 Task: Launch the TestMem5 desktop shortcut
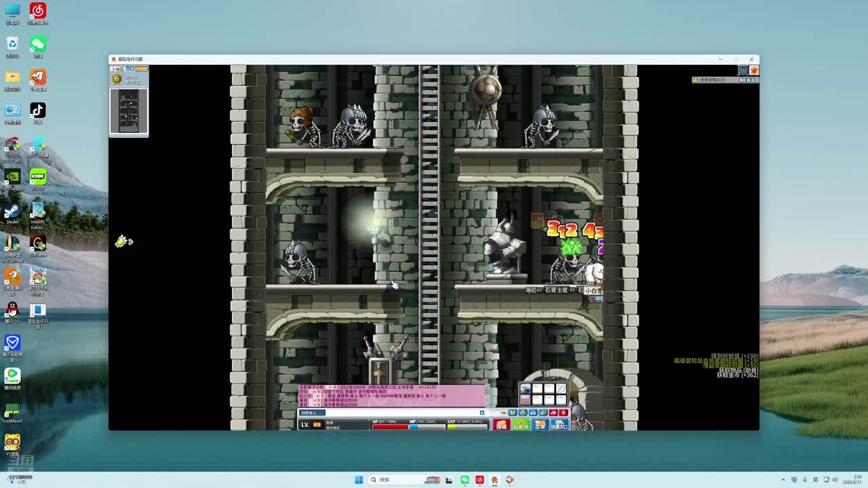(12, 409)
